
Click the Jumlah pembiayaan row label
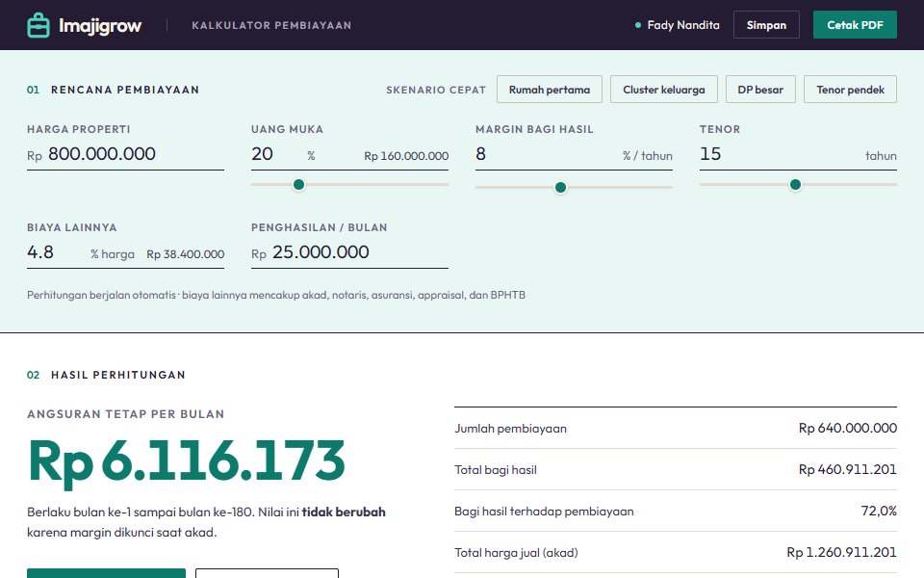(x=510, y=429)
